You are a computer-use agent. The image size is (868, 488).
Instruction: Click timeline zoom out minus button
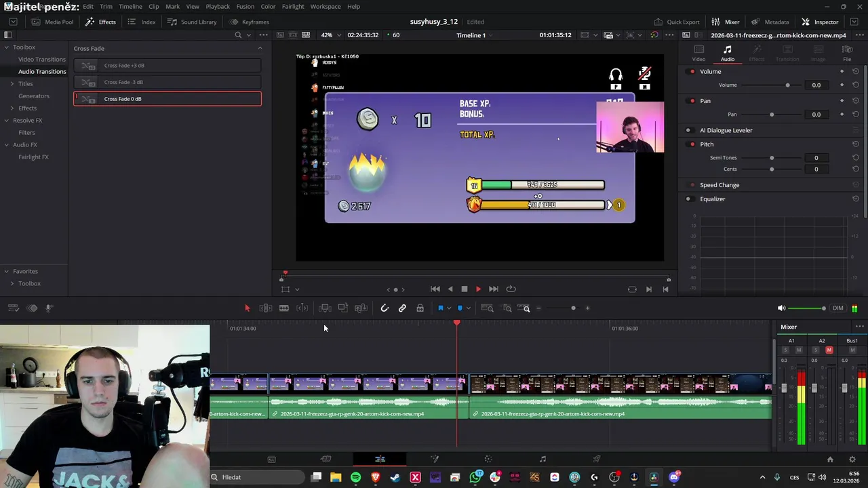(538, 308)
